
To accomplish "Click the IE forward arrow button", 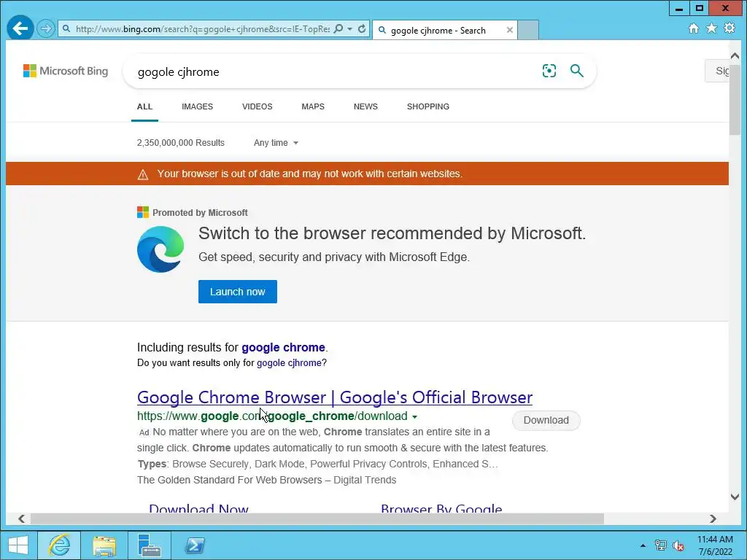I will [x=46, y=28].
